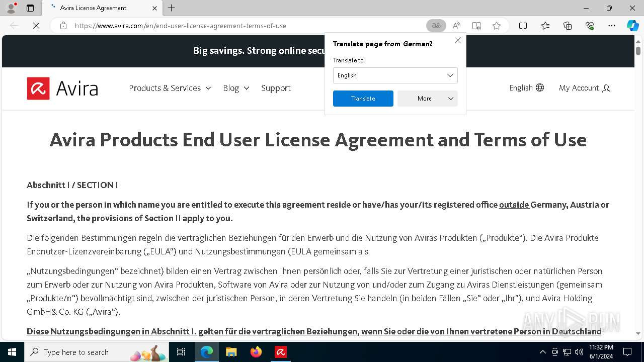
Task: Expand the More options dropdown
Action: coord(427,99)
